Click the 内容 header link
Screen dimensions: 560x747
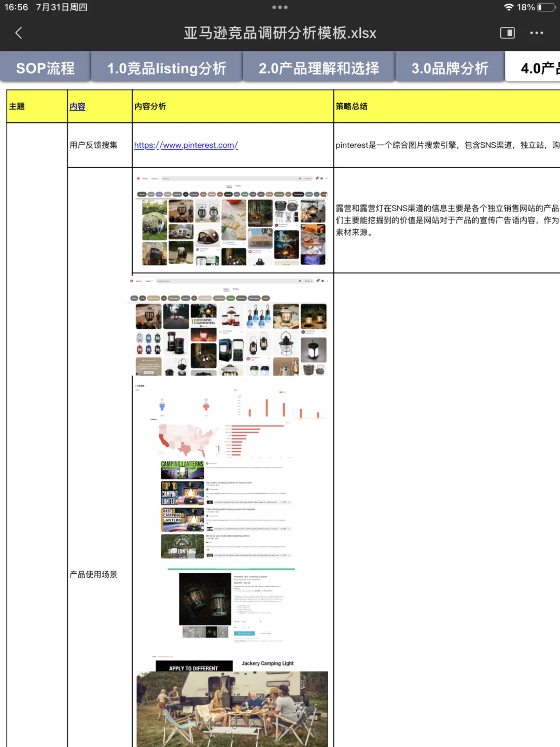[77, 106]
